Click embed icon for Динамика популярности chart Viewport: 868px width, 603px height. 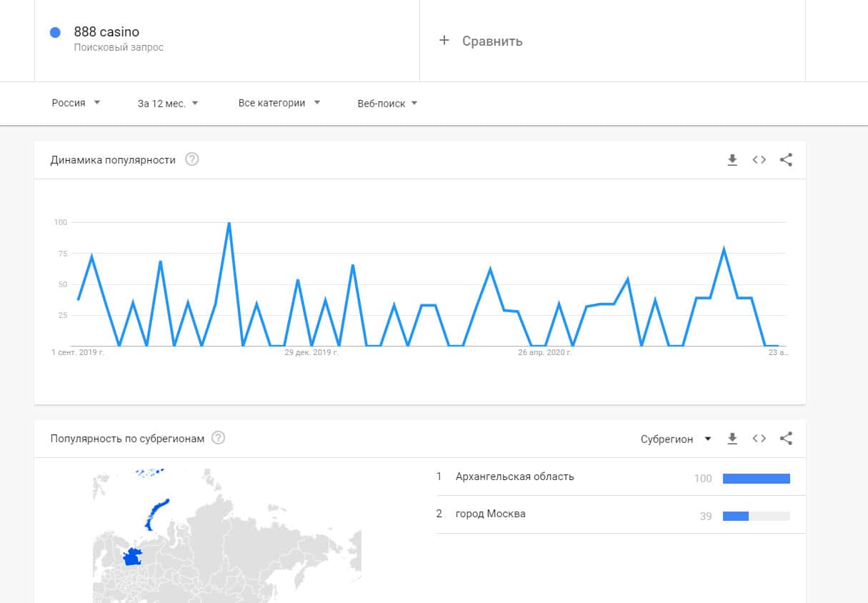click(759, 160)
